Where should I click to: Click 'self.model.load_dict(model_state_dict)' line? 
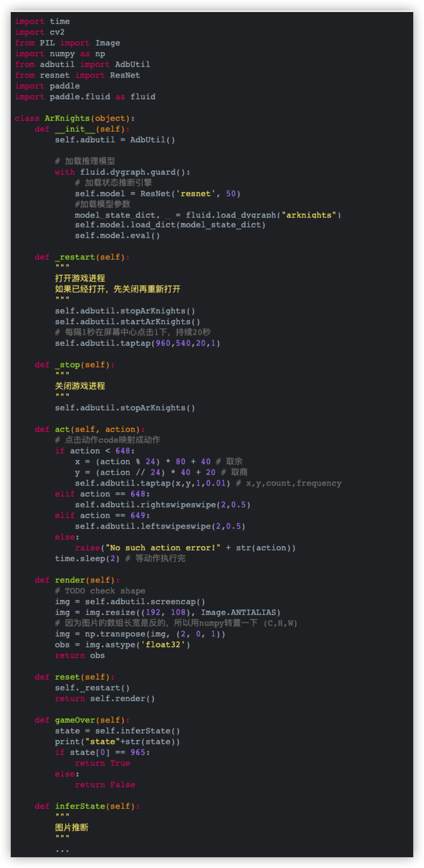(x=170, y=225)
